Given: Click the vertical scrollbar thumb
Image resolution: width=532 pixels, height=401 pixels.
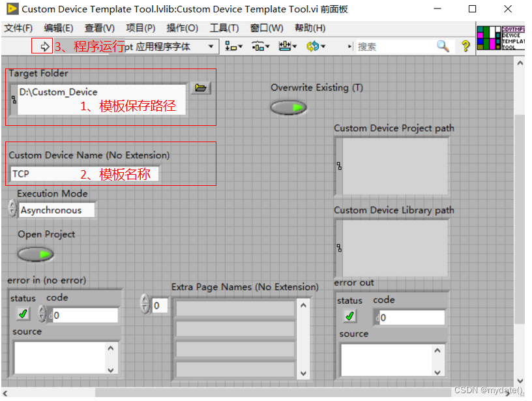Looking at the screenshot, I should click(x=520, y=220).
